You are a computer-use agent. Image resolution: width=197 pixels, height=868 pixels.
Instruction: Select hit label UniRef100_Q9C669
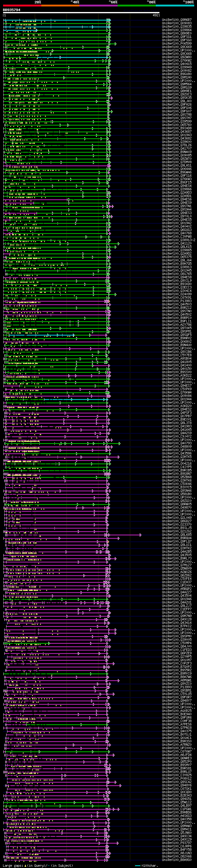tap(177, 47)
